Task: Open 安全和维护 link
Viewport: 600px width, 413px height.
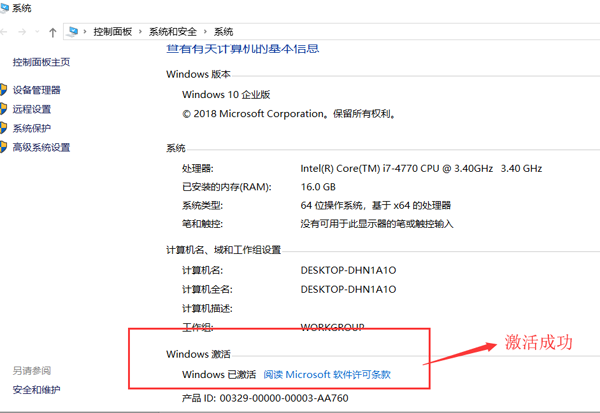Action: click(x=36, y=390)
